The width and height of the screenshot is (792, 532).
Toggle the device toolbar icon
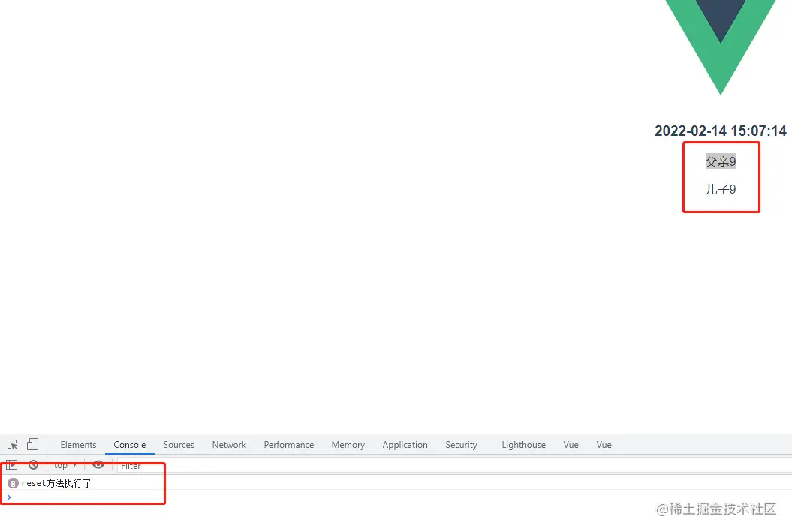[x=32, y=444]
